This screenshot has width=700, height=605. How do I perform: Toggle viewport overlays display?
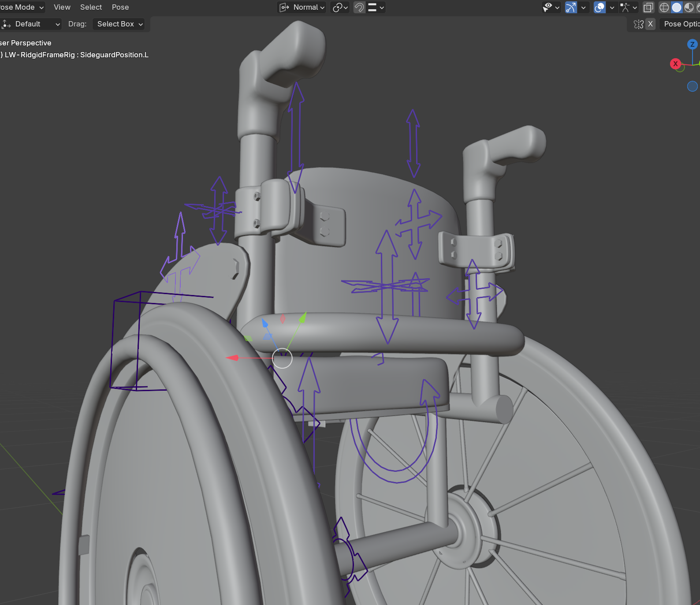[x=599, y=7]
